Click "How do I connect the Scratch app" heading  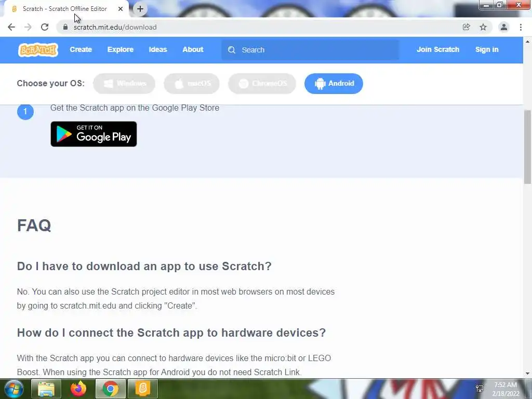tap(171, 333)
